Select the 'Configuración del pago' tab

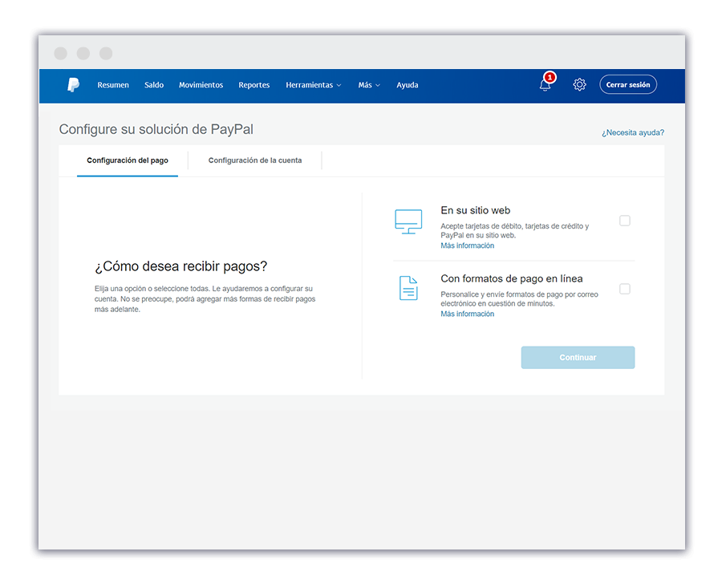pos(128,160)
